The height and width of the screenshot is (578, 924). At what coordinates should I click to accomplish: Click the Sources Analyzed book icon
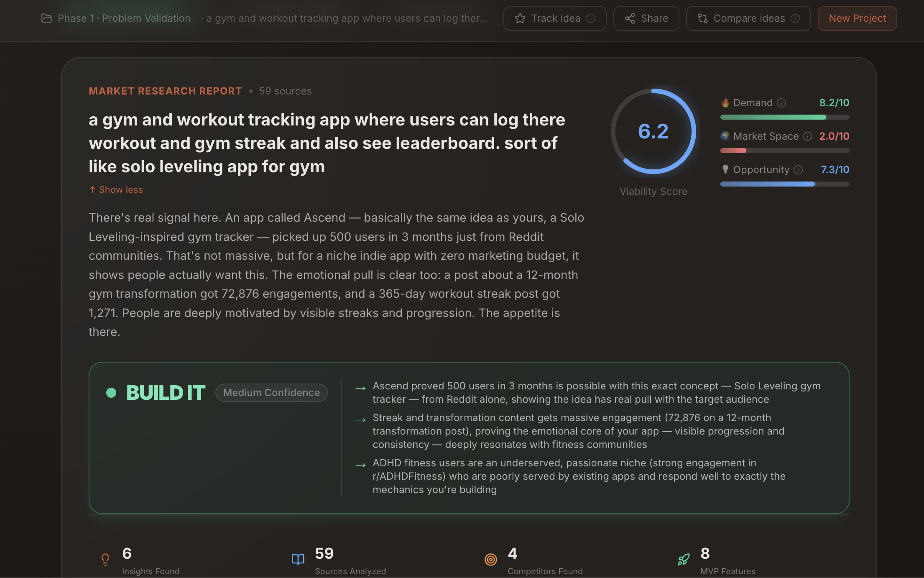pyautogui.click(x=298, y=560)
